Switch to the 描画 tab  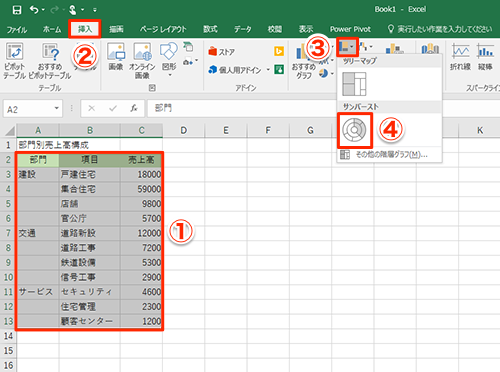(x=116, y=30)
